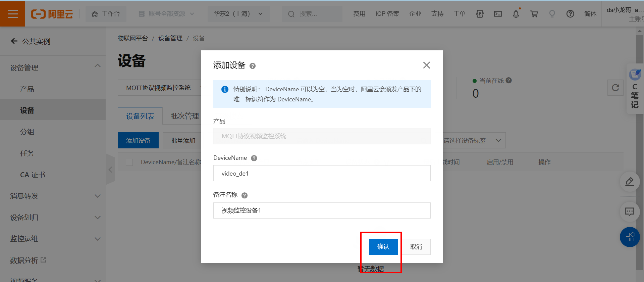This screenshot has height=282, width=644.
Task: Open the 工作台 workbench
Action: pyautogui.click(x=106, y=14)
